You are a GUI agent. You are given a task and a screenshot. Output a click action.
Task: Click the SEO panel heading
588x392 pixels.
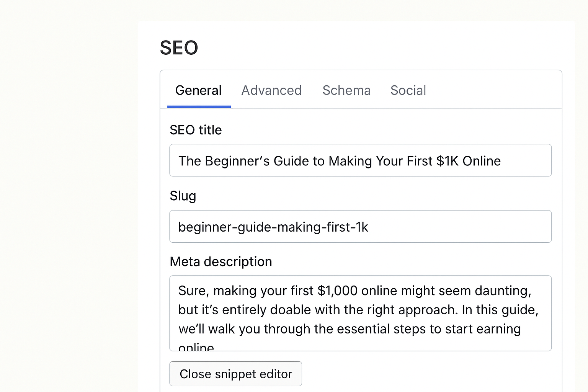click(x=179, y=48)
